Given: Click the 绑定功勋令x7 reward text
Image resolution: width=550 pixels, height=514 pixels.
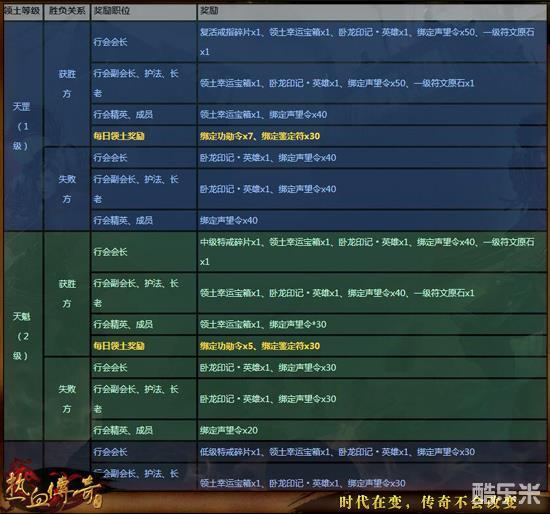Looking at the screenshot, I should (226, 136).
